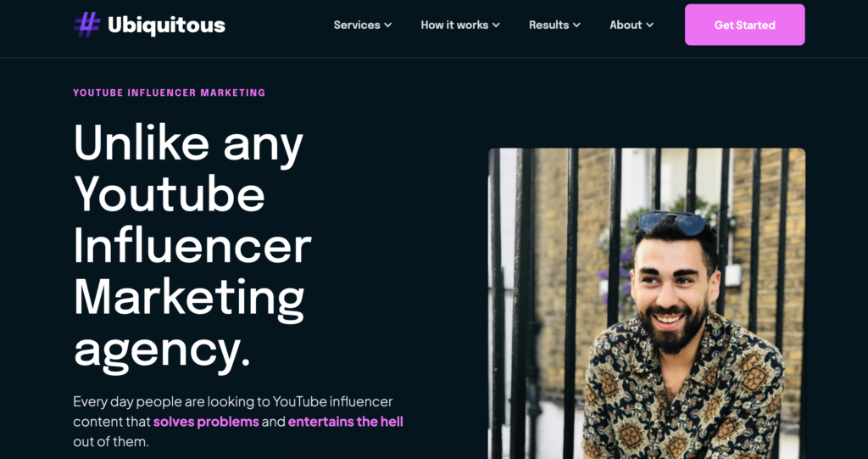Open the How it works menu
This screenshot has width=868, height=459.
point(454,25)
